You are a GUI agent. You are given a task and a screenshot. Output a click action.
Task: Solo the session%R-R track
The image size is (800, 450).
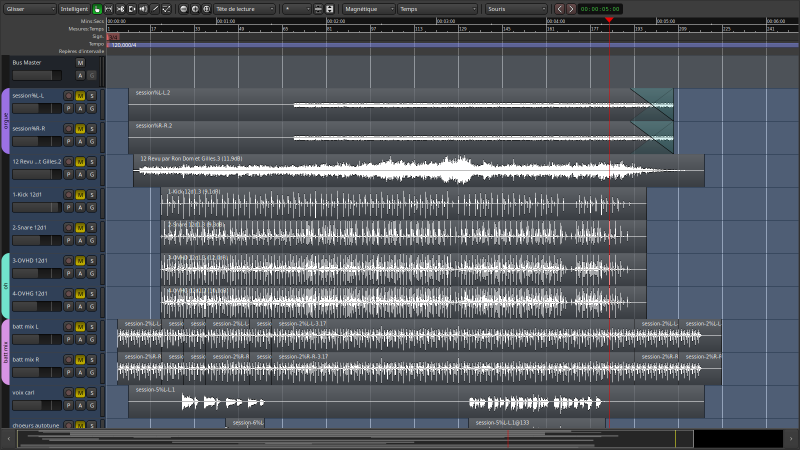pyautogui.click(x=92, y=129)
